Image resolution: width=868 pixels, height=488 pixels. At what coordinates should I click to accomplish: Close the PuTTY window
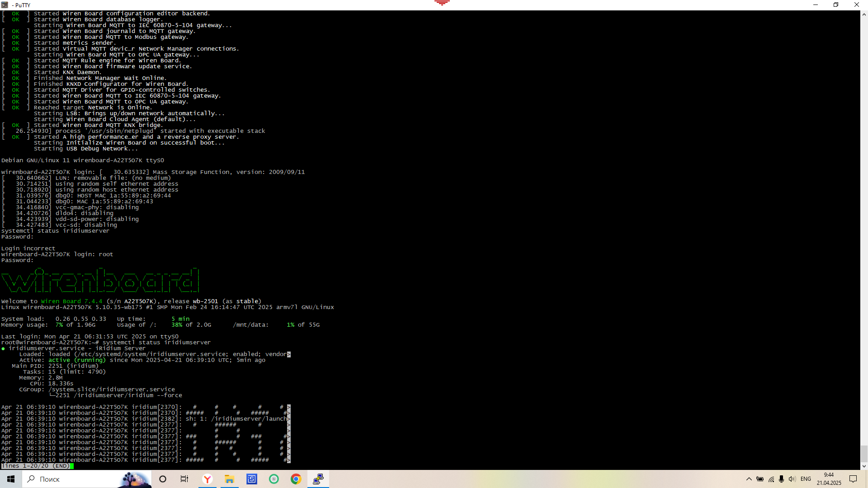coord(857,5)
